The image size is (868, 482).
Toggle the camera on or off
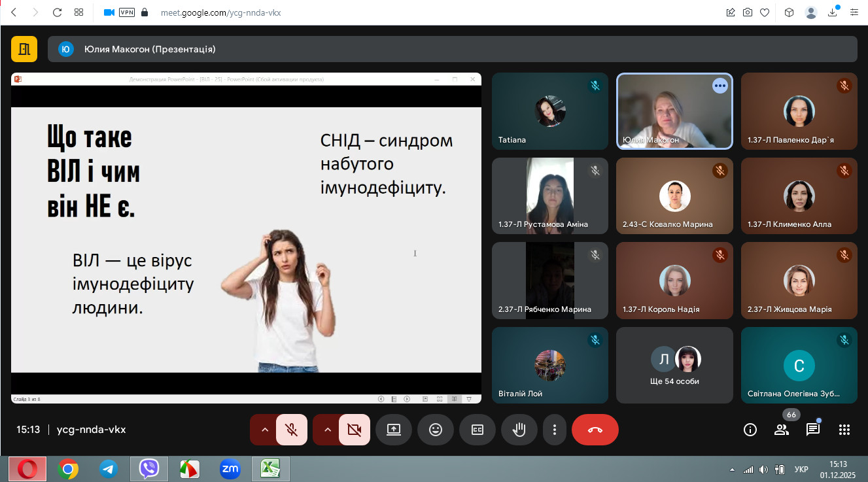pyautogui.click(x=355, y=430)
